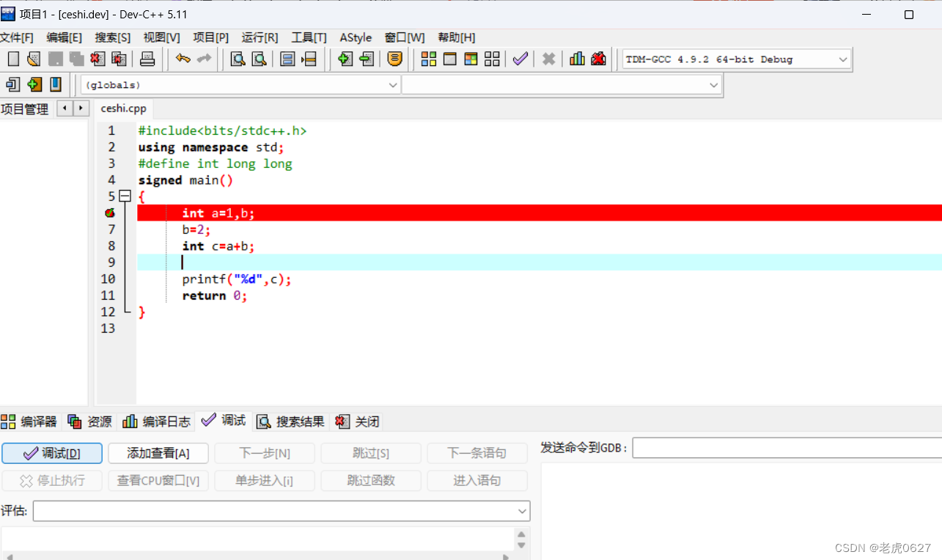Open the 窗口[W] menu
Image resolution: width=942 pixels, height=560 pixels.
point(405,37)
